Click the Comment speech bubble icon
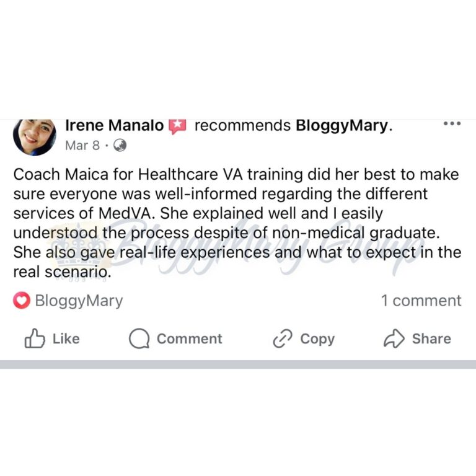Screen dimensions: 476x476 point(139,338)
